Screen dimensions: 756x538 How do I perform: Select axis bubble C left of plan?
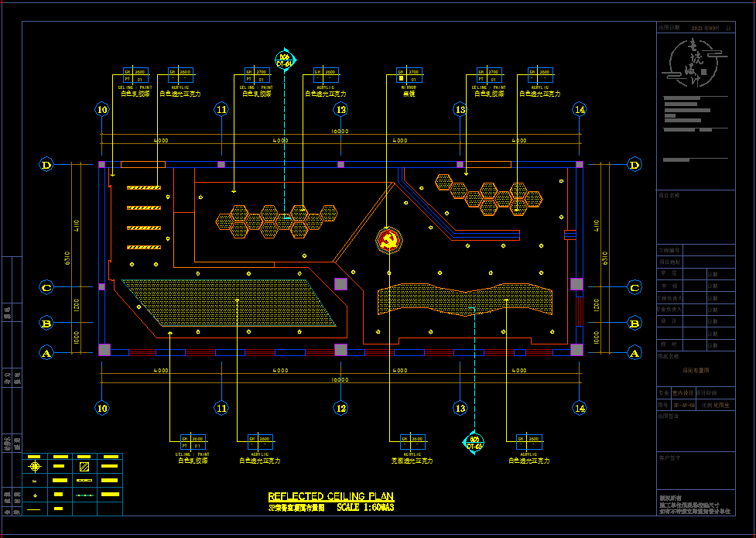coord(46,287)
